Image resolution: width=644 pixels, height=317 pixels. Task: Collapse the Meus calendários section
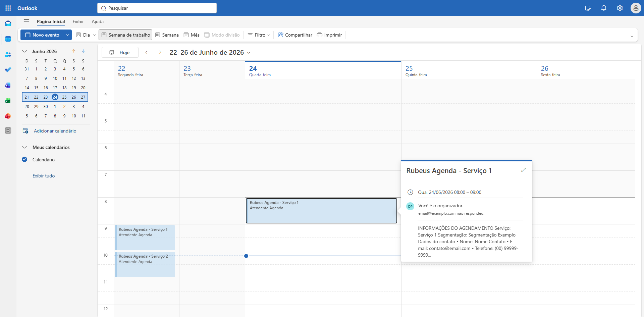point(24,147)
